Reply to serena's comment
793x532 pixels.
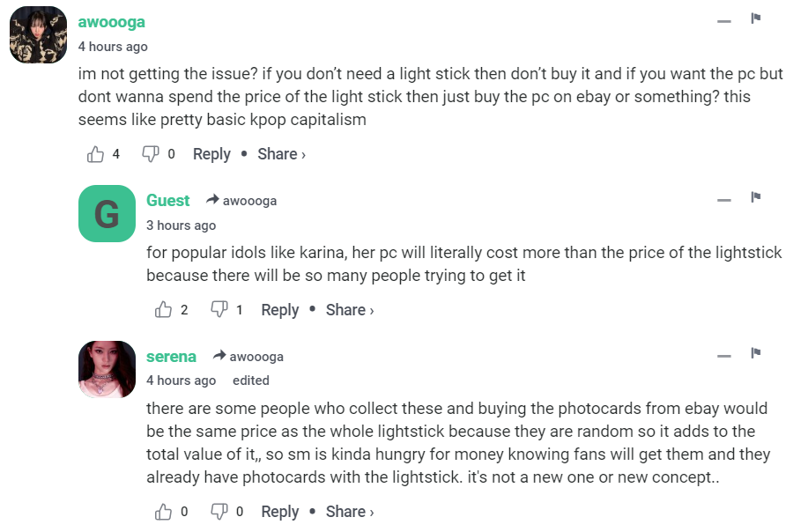point(280,512)
